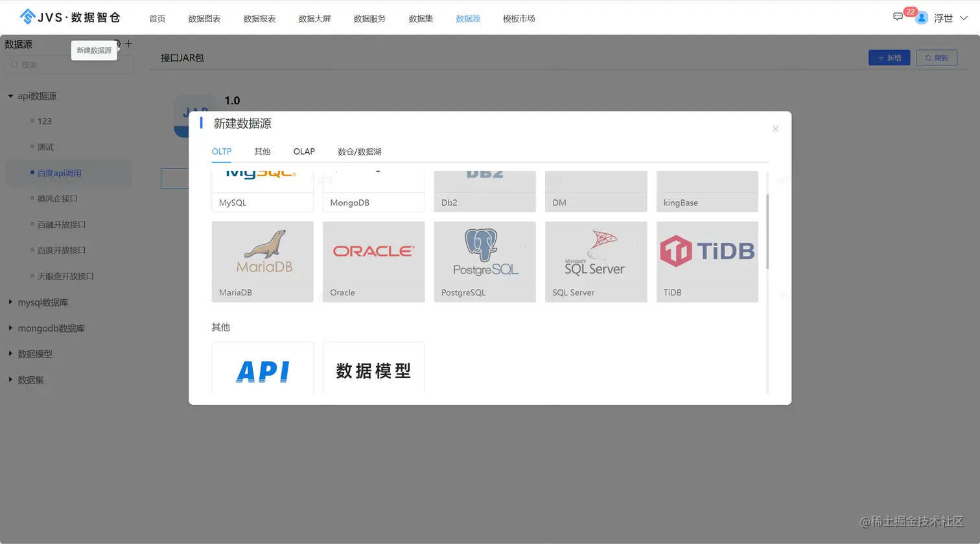Expand the mongodb数据库 tree node
The width and height of the screenshot is (980, 544).
point(10,328)
